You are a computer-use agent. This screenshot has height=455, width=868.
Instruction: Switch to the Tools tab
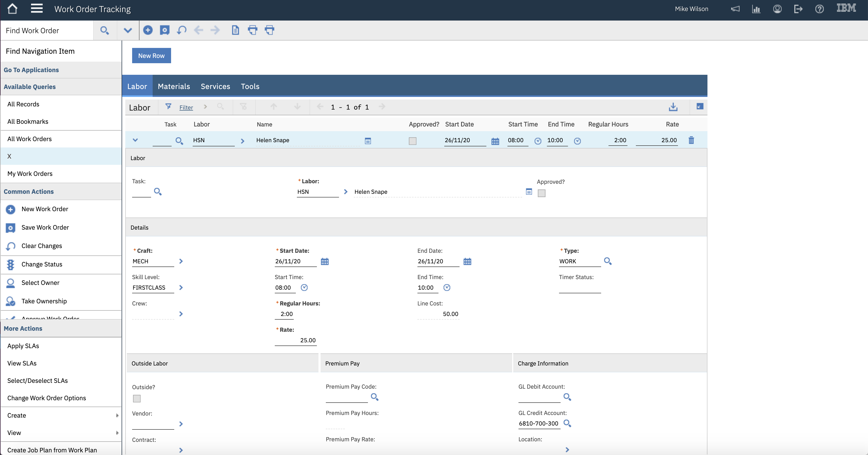[250, 86]
